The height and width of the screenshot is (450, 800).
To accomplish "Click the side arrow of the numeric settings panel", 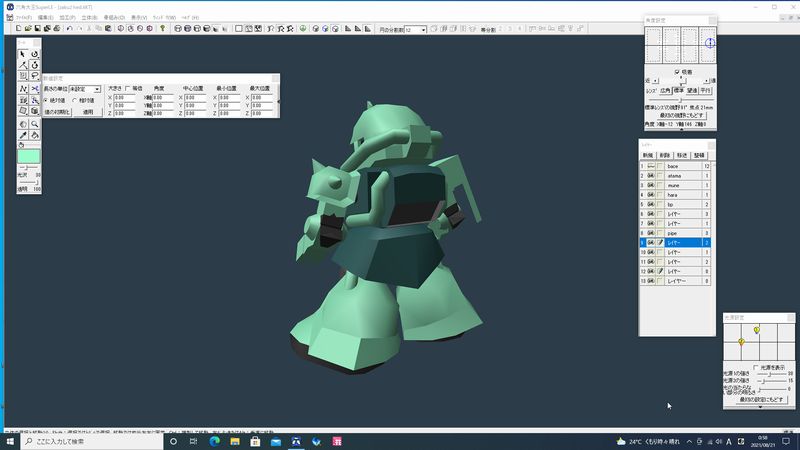I will coord(278,102).
